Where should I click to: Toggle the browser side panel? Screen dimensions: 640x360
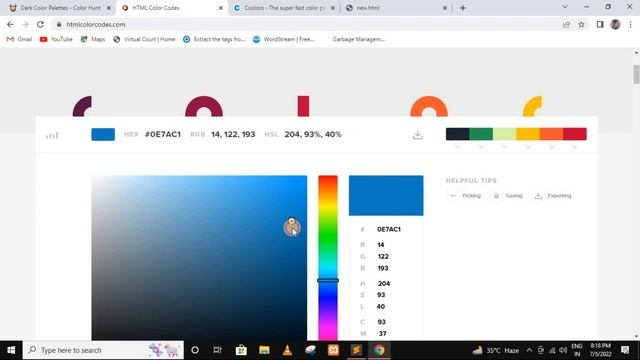(600, 24)
